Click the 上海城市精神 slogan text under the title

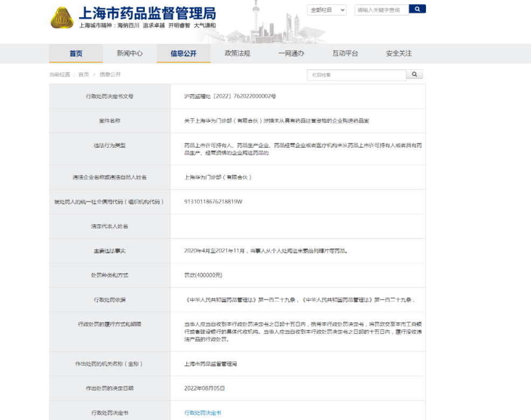148,25
